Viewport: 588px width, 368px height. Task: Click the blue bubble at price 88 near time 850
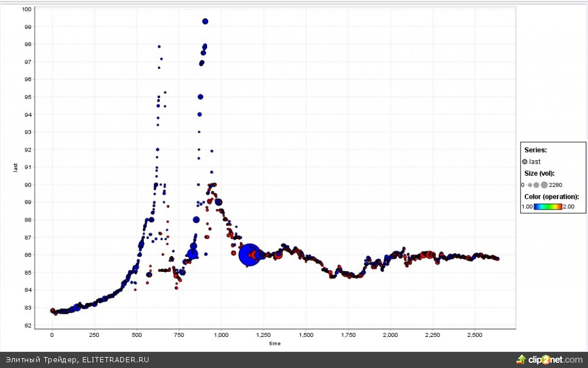(196, 219)
